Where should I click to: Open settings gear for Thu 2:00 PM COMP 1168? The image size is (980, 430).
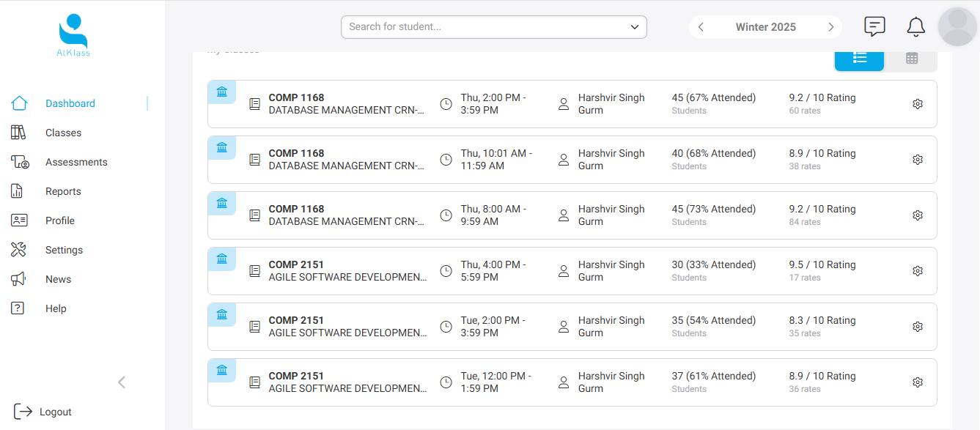917,104
